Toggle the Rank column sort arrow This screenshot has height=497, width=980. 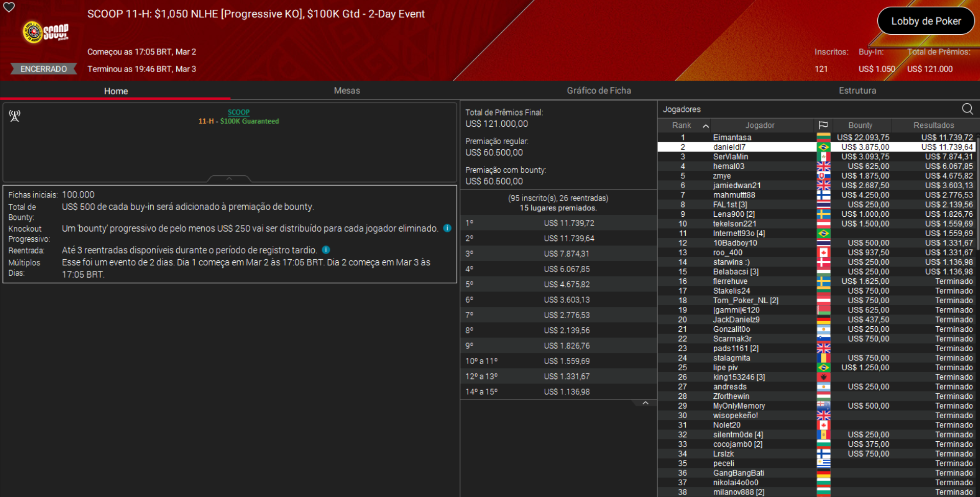point(706,125)
